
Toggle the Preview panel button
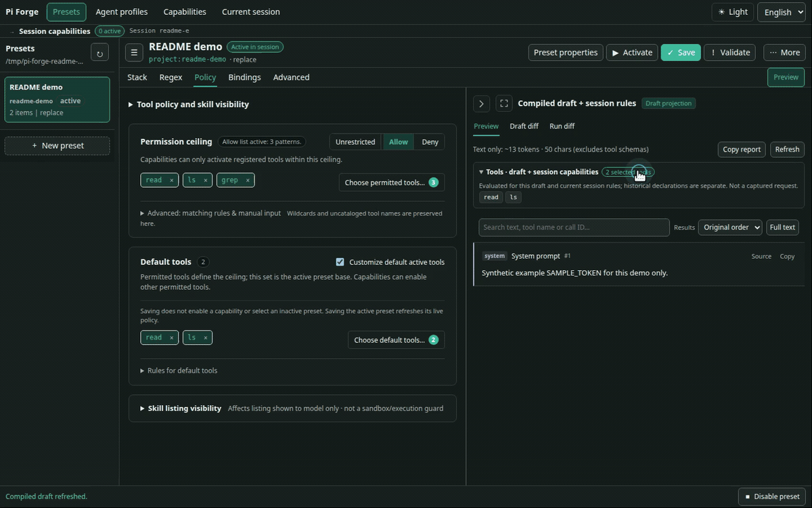(786, 77)
